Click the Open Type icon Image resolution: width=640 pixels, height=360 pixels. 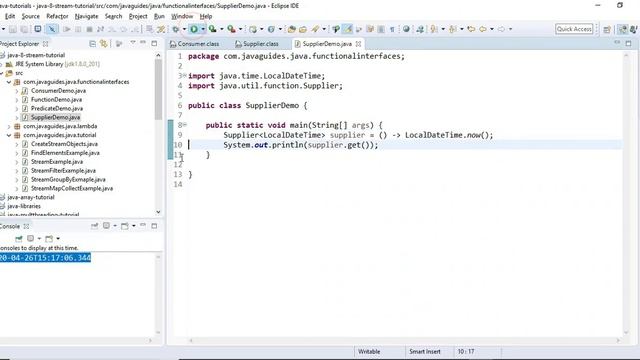point(291,29)
